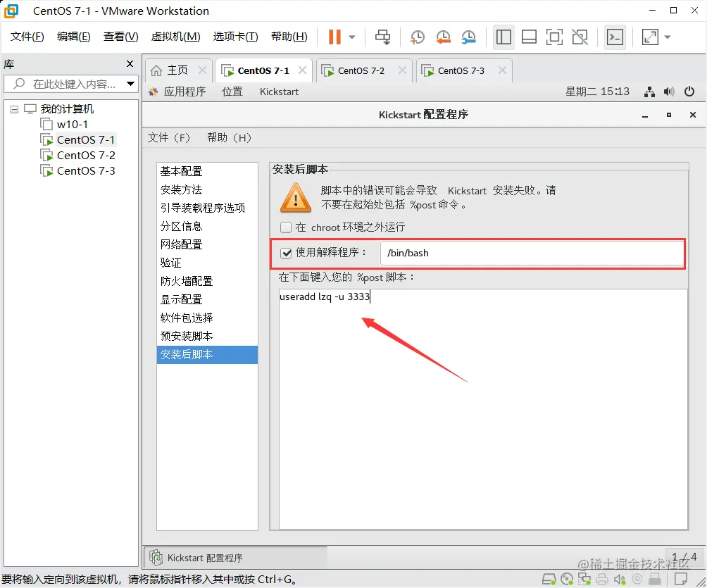Select 防火墙配置 section
707x588 pixels.
pos(208,282)
